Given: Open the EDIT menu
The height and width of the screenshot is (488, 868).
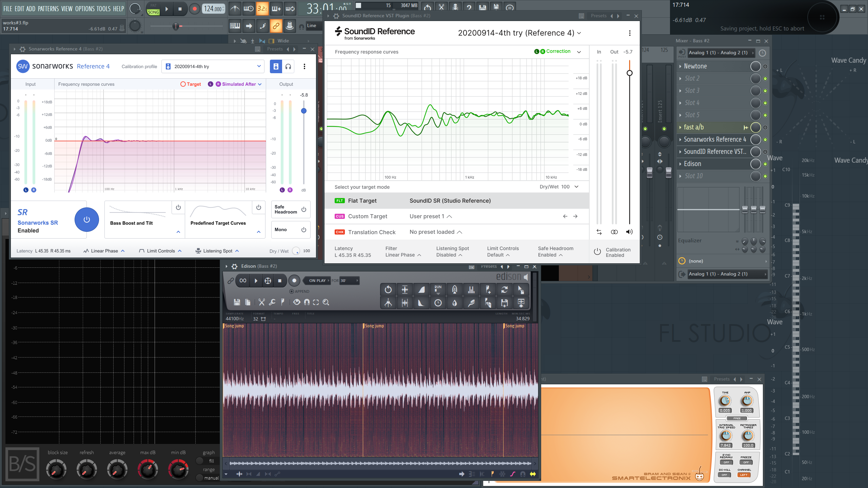Looking at the screenshot, I should [x=19, y=9].
